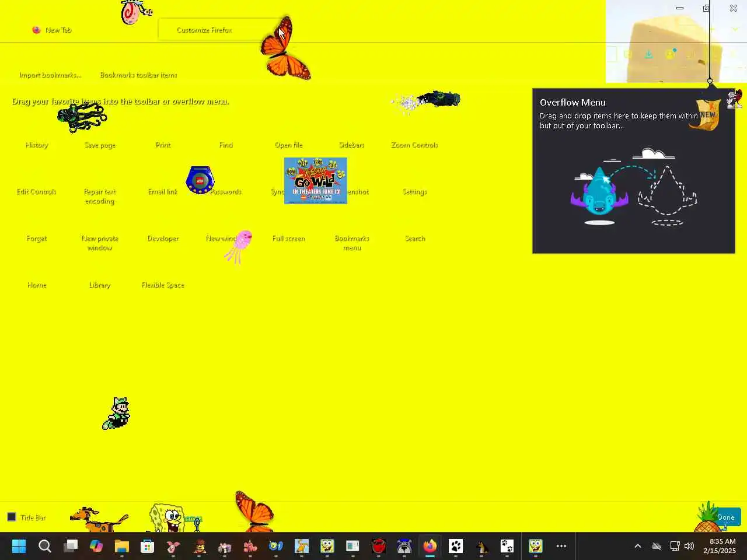Screen dimensions: 747x560
Task: Click the Firefox account icon in toolbar
Action: click(671, 54)
